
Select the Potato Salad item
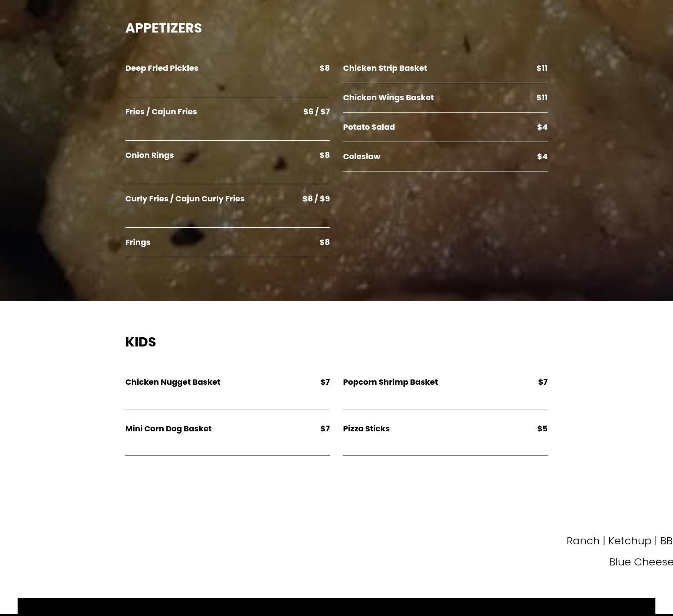coord(369,127)
